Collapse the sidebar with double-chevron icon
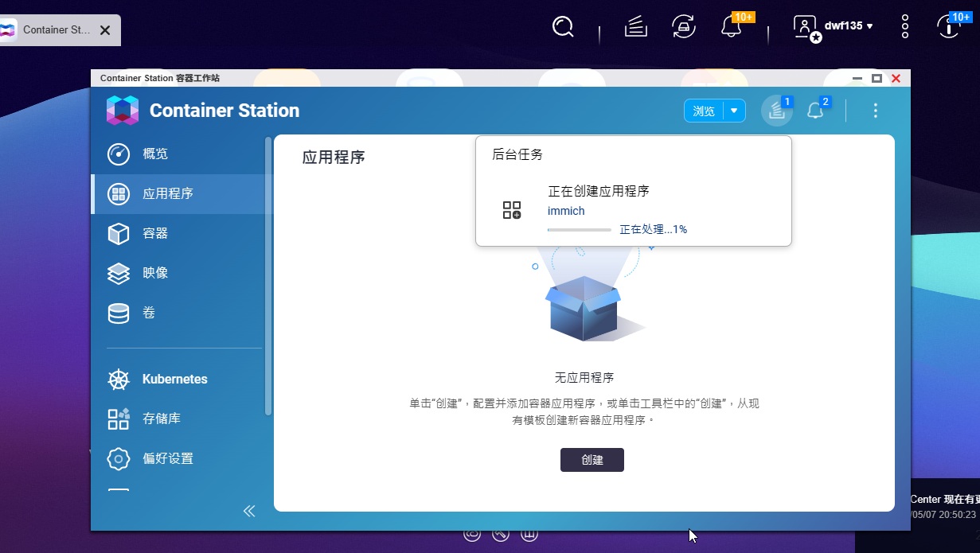 (249, 511)
